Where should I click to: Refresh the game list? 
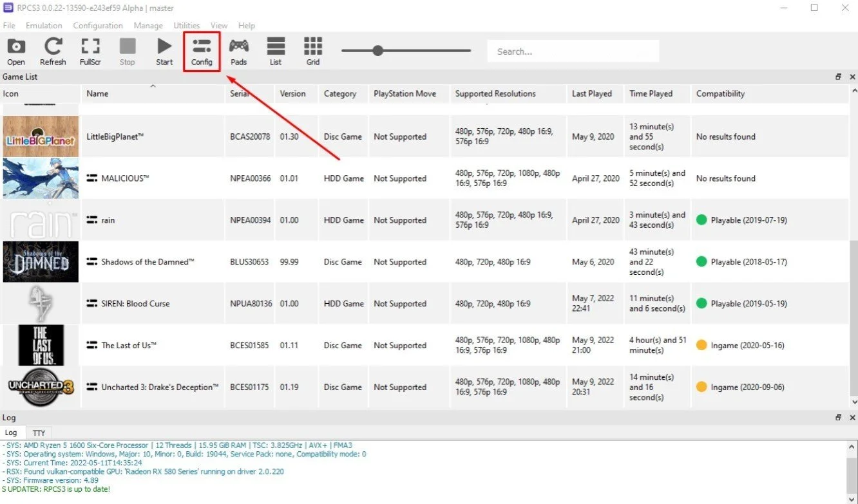(53, 51)
